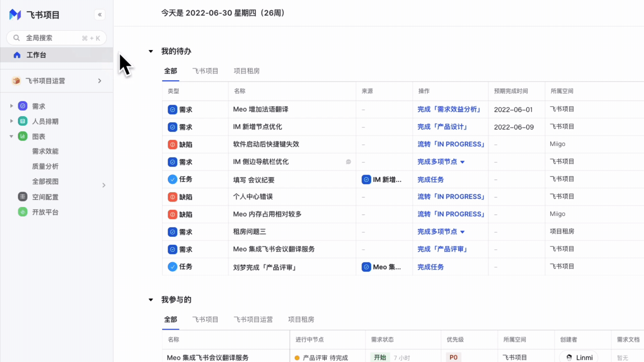Click the 需求 icon for Meo 集成飞书会议翻译服务 todo row
This screenshot has width=644, height=362.
tap(172, 249)
